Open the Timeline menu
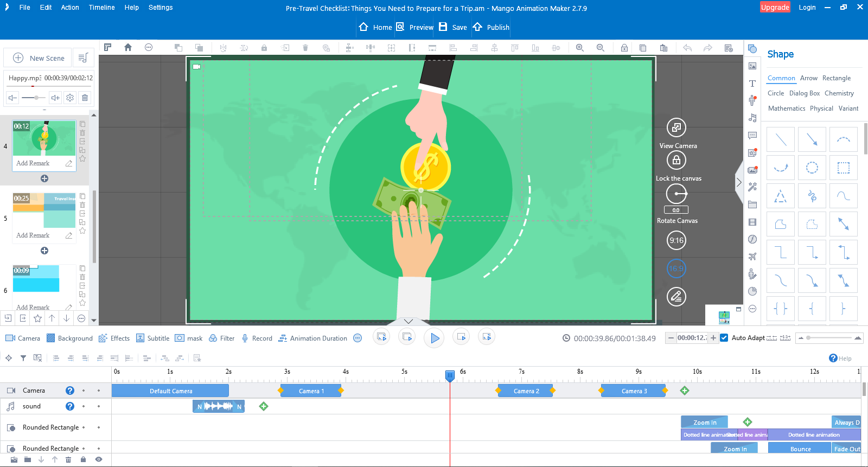Viewport: 868px width, 467px height. (x=101, y=8)
